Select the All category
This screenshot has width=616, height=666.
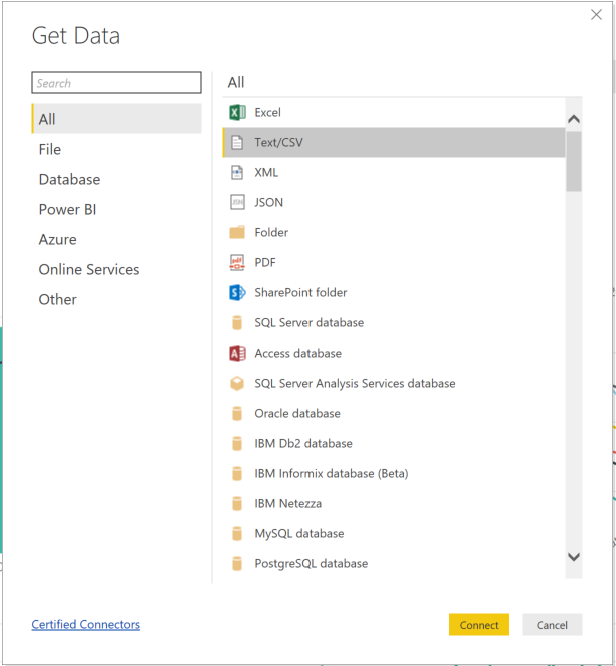[116, 119]
